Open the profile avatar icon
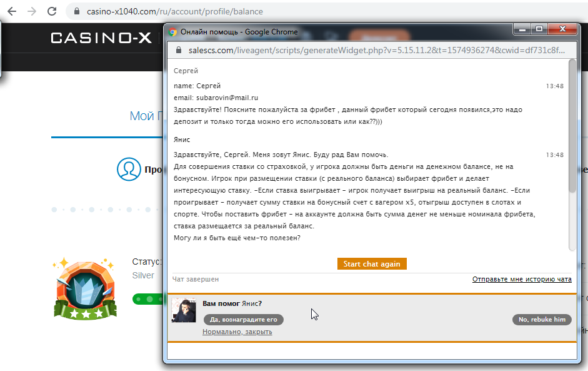Viewport: 588px width, 371px height. point(129,170)
